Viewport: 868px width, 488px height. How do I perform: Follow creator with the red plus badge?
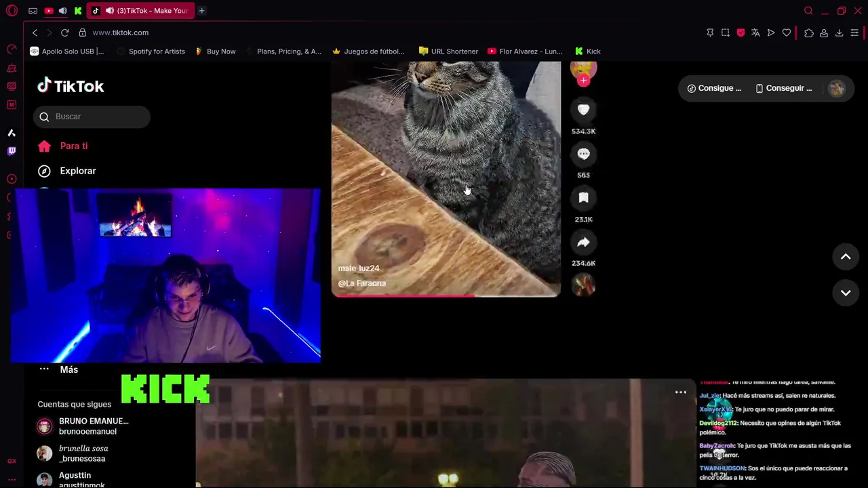[x=583, y=80]
